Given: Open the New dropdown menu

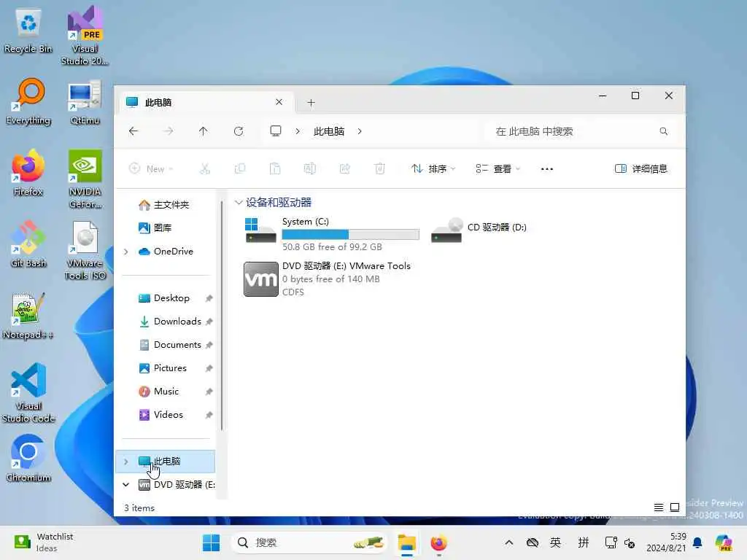Looking at the screenshot, I should click(151, 168).
